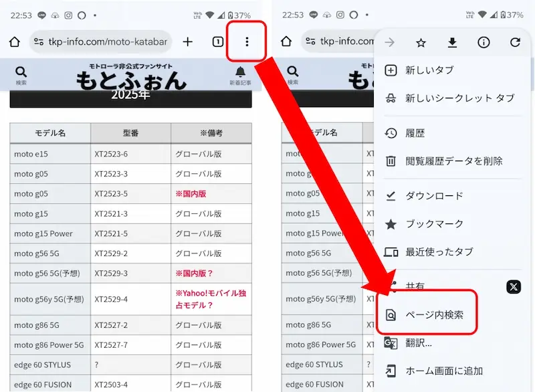Open ブックマーク menu entry
The image size is (535, 392).
tap(453, 224)
